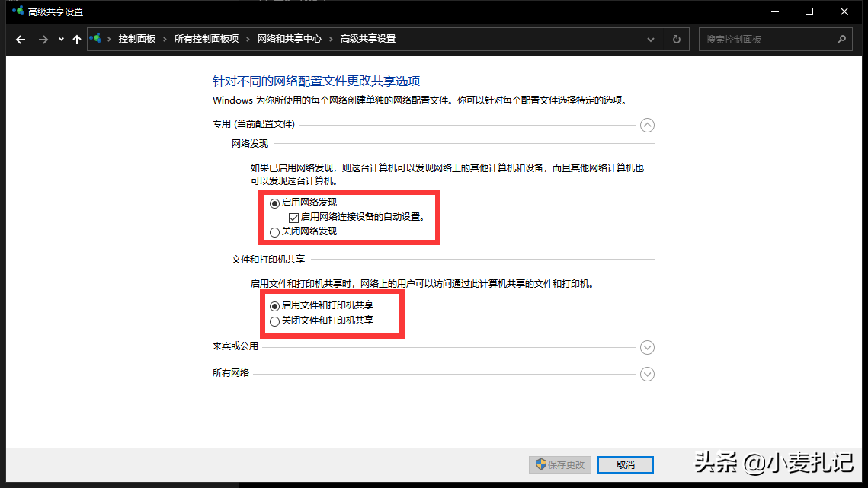The width and height of the screenshot is (868, 488).
Task: Click the control panel icon in address bar
Action: point(96,38)
